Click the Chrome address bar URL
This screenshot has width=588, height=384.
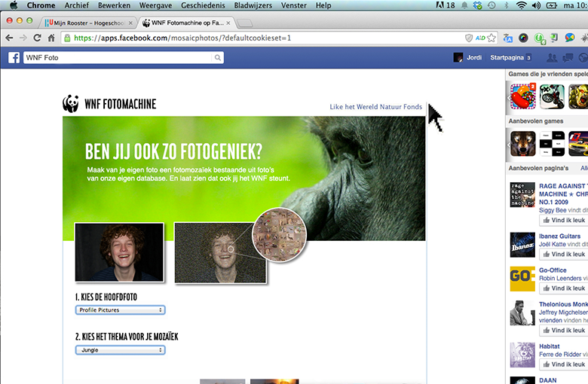[182, 38]
